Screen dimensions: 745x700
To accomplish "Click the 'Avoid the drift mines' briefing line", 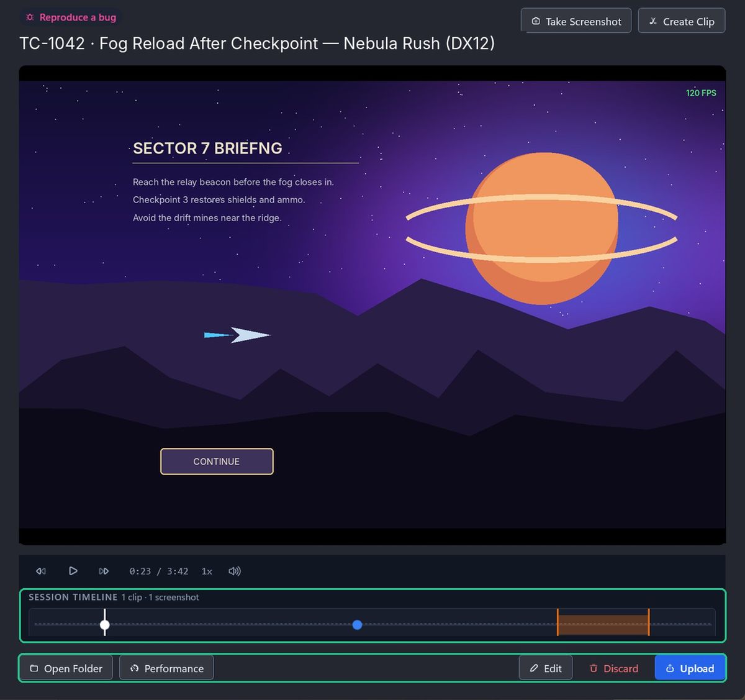I will (207, 218).
